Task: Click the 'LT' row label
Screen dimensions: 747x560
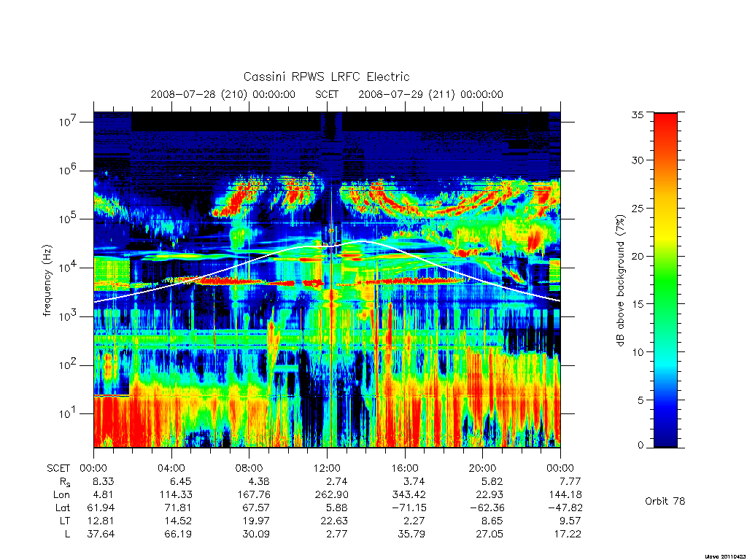Action: pos(65,521)
